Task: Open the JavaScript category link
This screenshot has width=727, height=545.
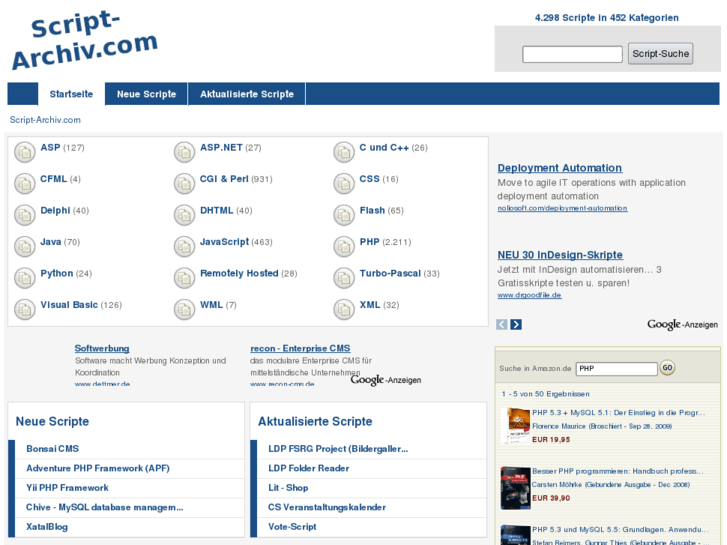Action: 224,242
